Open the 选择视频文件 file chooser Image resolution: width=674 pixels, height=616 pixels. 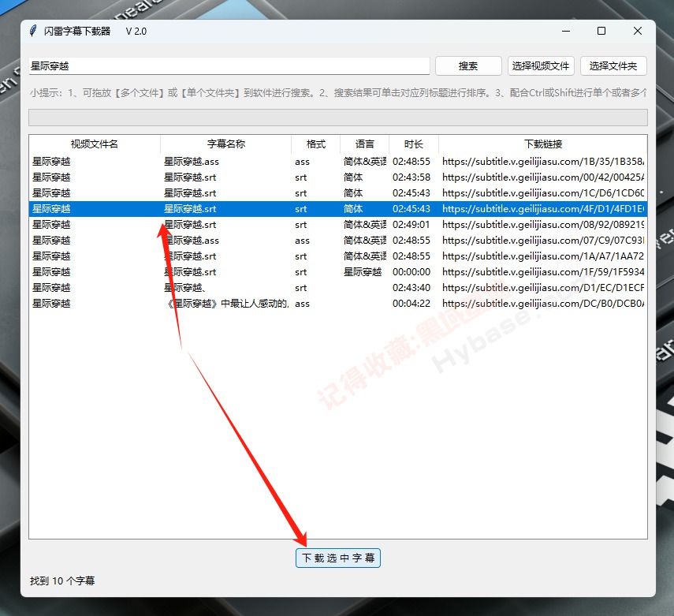(540, 65)
